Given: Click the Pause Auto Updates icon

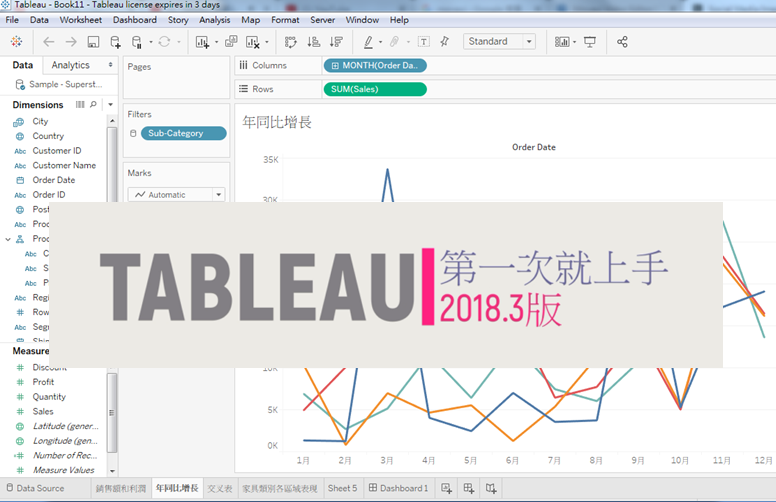Looking at the screenshot, I should pos(137,42).
